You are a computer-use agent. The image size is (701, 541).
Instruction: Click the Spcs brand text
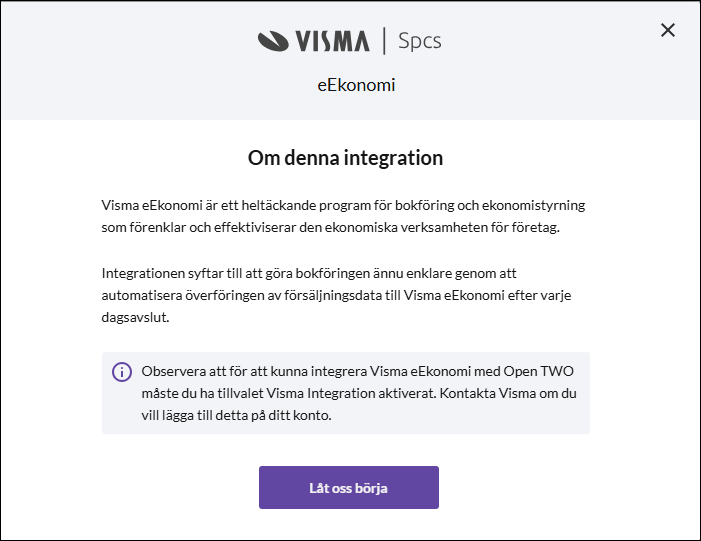tap(419, 41)
